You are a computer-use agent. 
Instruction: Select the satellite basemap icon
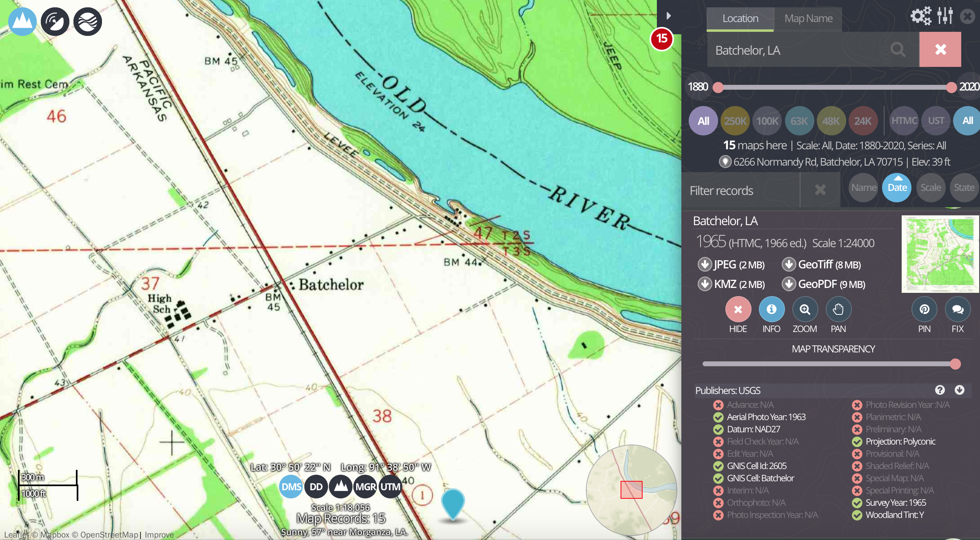55,22
